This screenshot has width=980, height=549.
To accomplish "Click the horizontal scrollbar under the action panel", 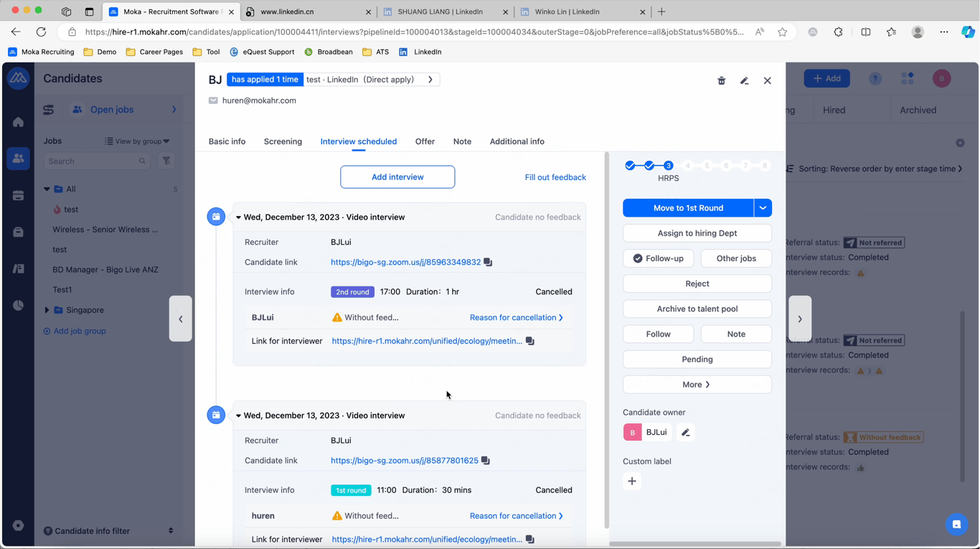I will tap(694, 544).
